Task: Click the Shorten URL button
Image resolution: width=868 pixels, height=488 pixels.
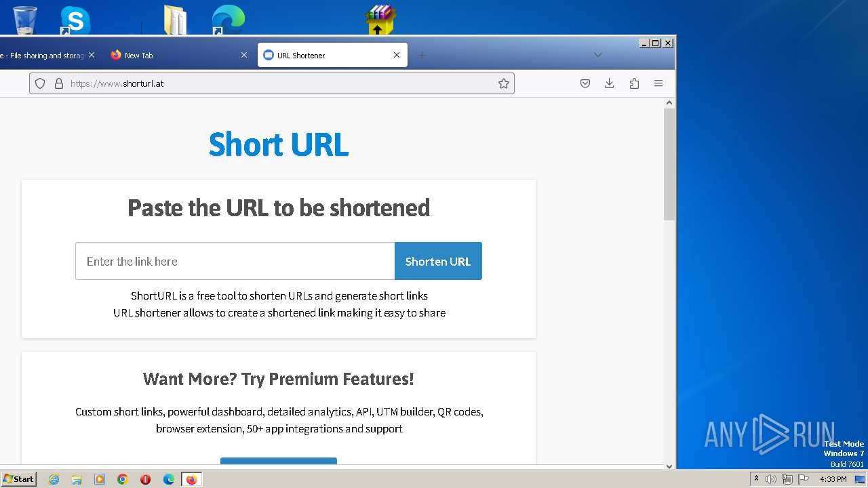Action: tap(438, 261)
